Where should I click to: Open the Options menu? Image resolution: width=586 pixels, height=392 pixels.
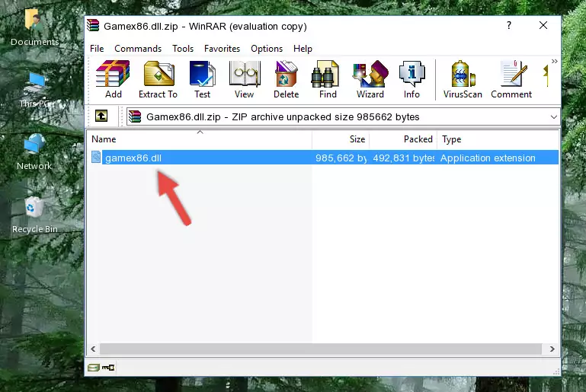pyautogui.click(x=267, y=49)
